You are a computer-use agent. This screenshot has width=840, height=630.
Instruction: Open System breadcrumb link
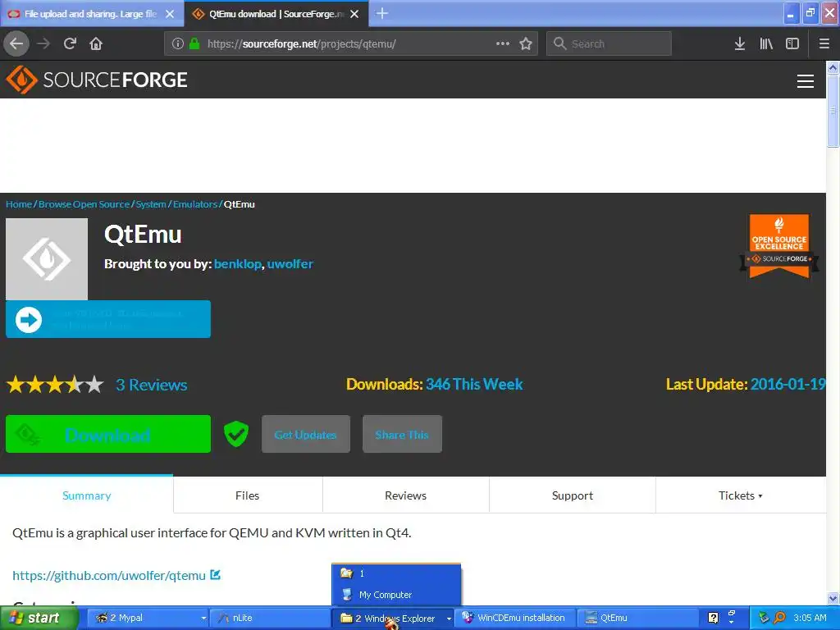tap(151, 204)
